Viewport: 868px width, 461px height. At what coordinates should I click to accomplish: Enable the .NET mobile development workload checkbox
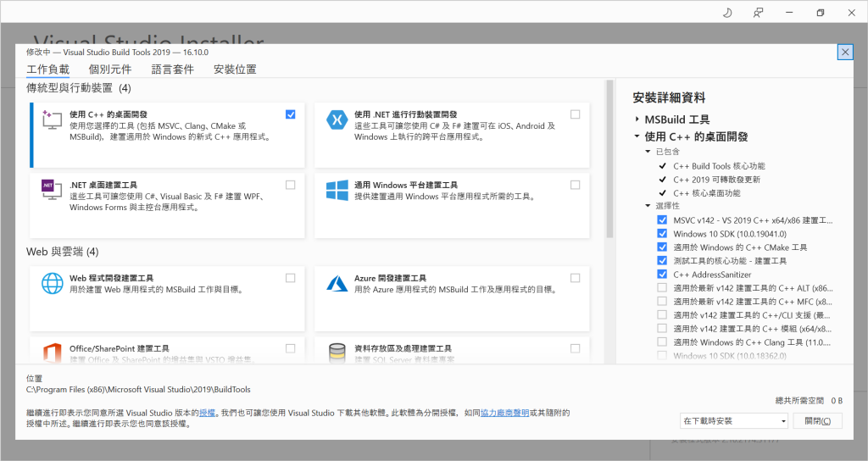576,114
